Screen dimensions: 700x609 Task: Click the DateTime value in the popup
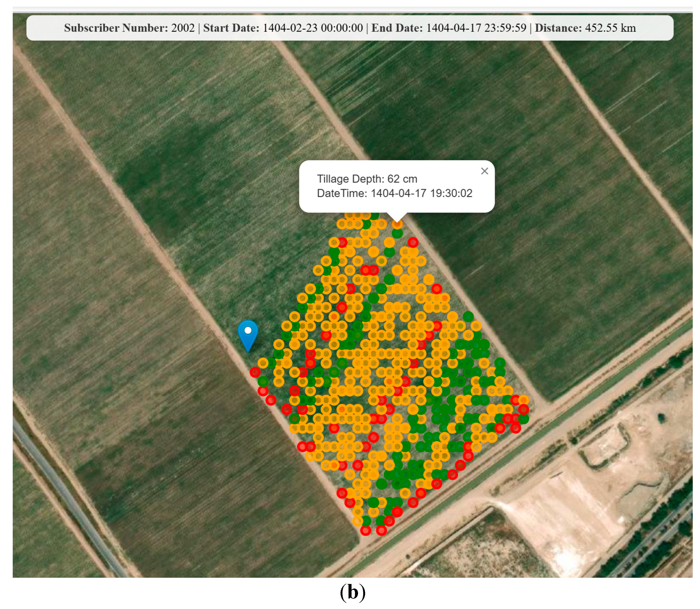click(421, 193)
